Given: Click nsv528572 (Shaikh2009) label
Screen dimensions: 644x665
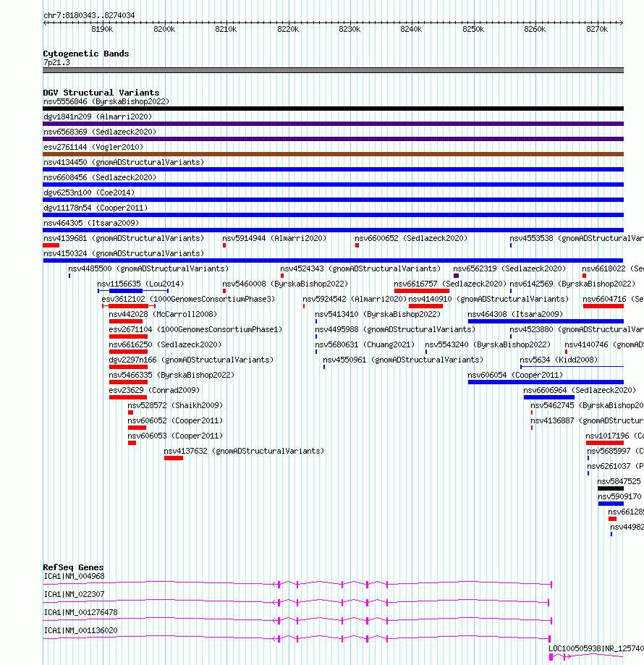Looking at the screenshot, I should pos(175,407).
